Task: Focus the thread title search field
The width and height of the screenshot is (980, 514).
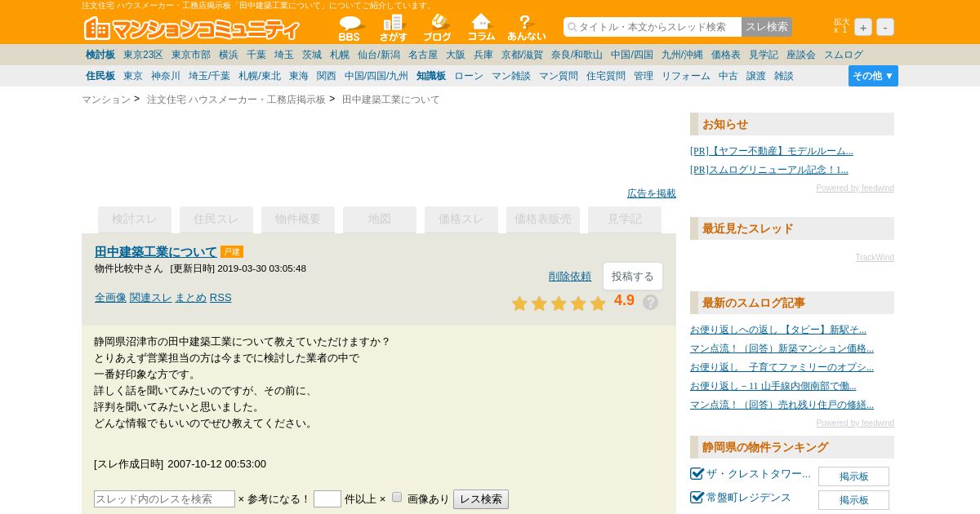Action: coord(653,27)
